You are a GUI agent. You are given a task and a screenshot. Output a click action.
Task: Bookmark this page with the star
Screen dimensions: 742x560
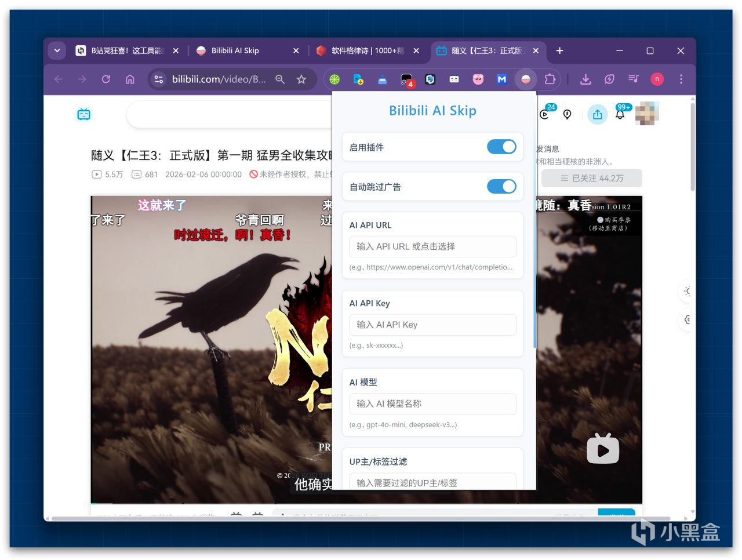point(301,79)
